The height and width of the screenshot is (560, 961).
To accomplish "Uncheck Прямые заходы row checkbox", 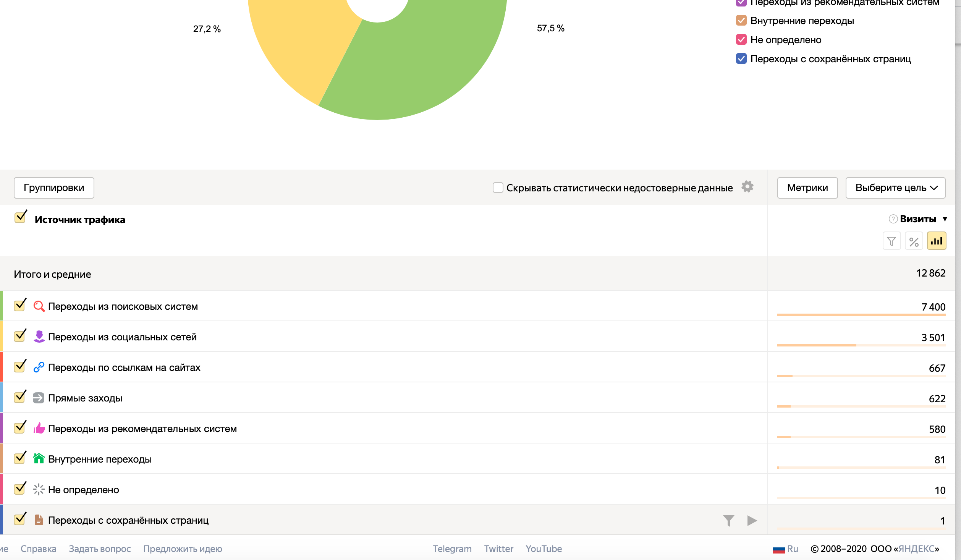I will point(20,397).
